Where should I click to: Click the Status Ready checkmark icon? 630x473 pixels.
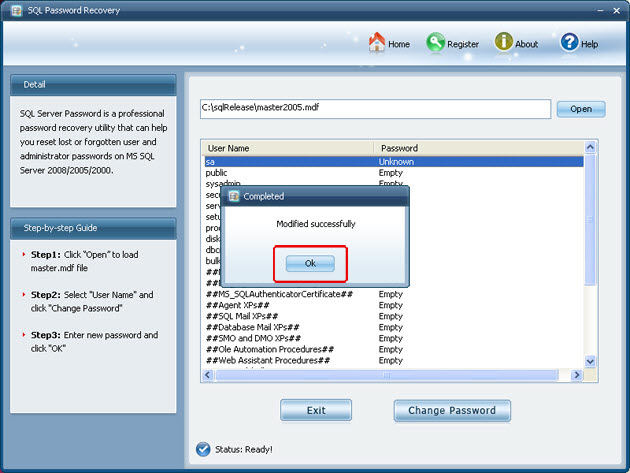(203, 449)
